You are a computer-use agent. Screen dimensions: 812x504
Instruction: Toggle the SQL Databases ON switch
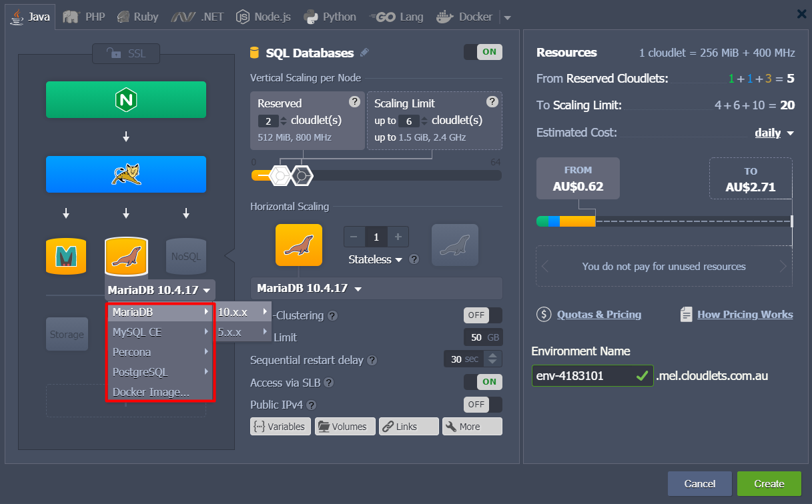coord(483,52)
